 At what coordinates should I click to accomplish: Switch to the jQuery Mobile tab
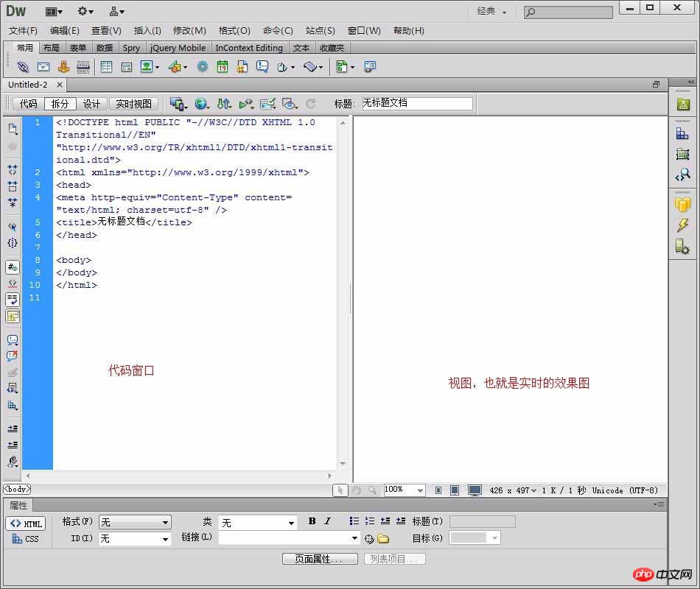coord(178,48)
